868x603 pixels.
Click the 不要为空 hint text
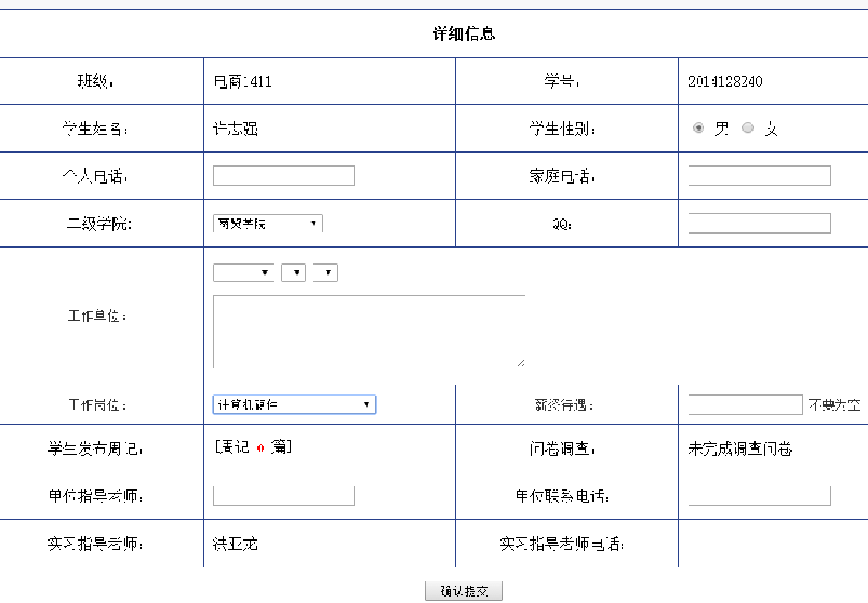click(x=835, y=405)
